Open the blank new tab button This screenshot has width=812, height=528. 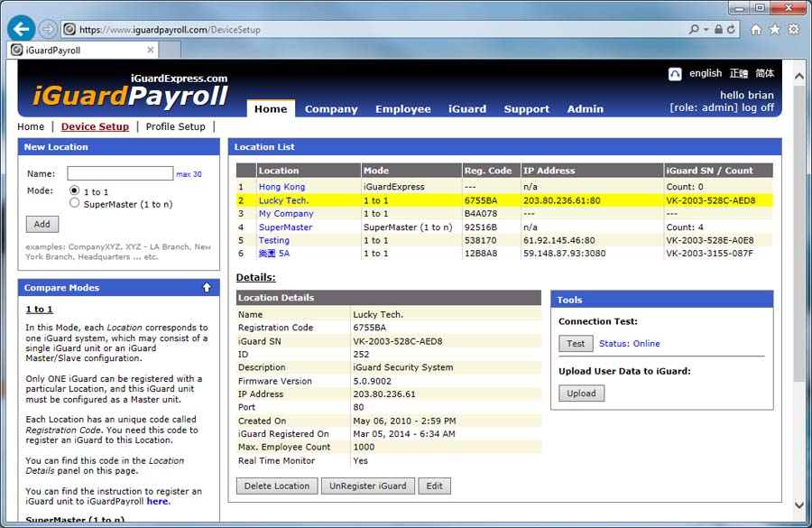(170, 50)
